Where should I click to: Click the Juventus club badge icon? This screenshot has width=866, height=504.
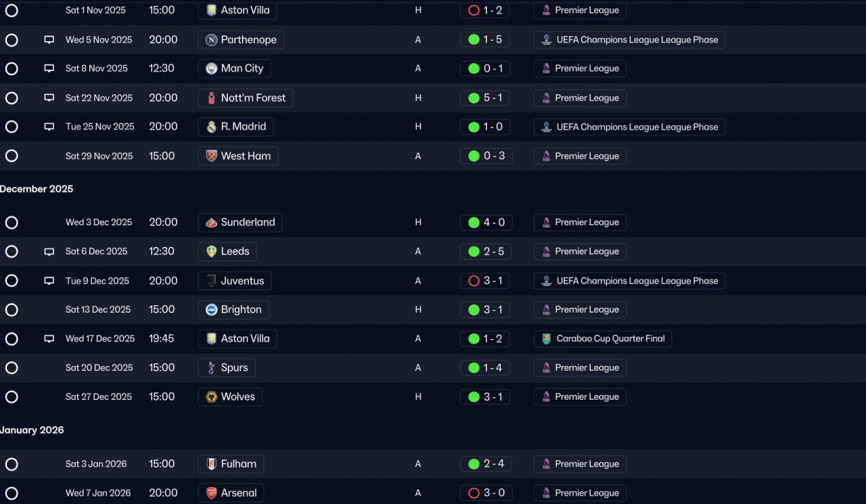(211, 281)
